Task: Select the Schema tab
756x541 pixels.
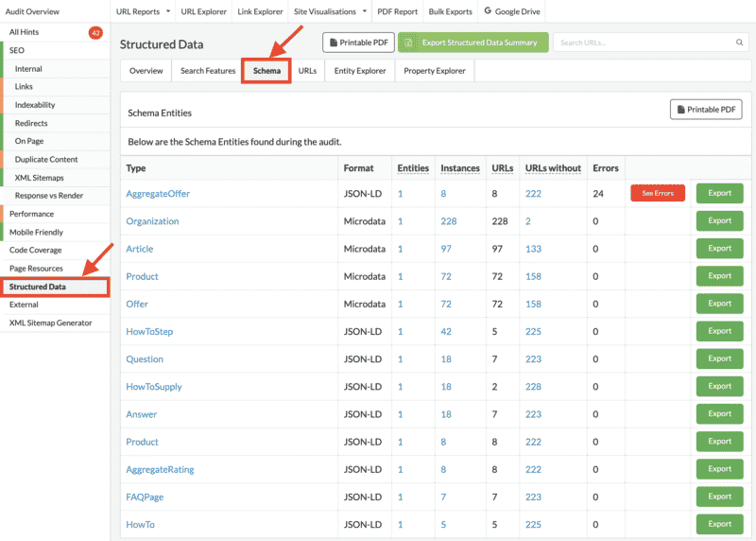Action: [x=266, y=71]
